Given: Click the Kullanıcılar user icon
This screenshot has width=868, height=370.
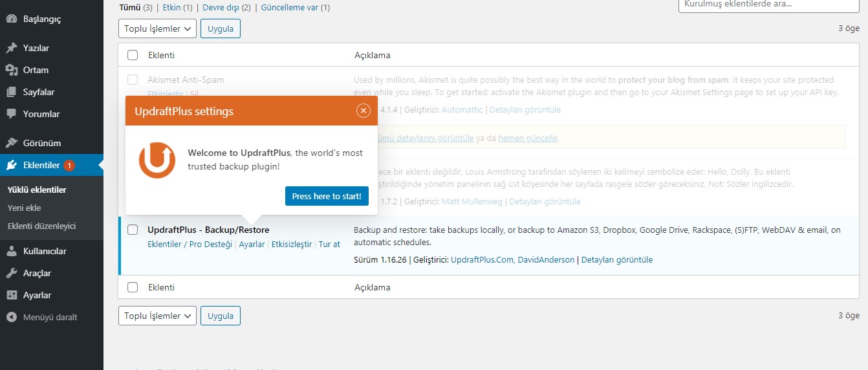Looking at the screenshot, I should [11, 251].
